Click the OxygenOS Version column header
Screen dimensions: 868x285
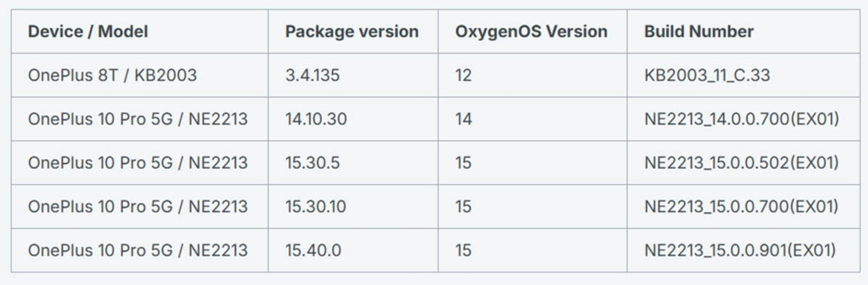531,31
